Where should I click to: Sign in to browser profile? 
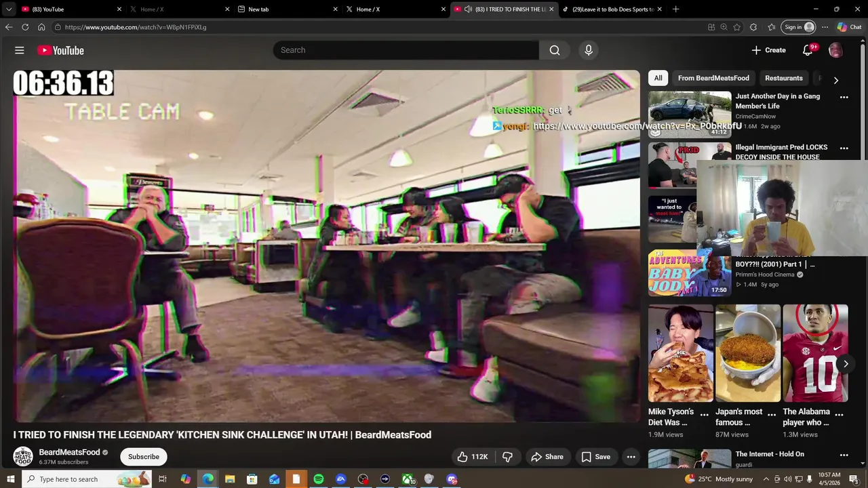[x=799, y=27]
